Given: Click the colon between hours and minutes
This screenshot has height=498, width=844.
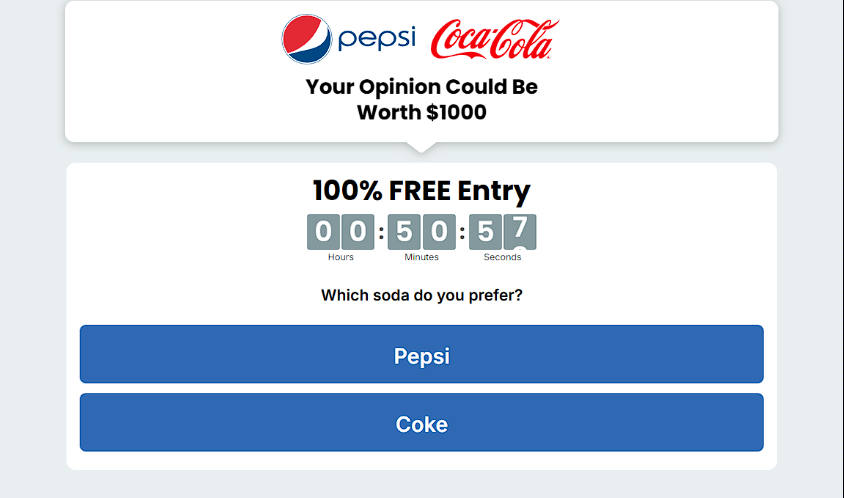Looking at the screenshot, I should point(381,233).
